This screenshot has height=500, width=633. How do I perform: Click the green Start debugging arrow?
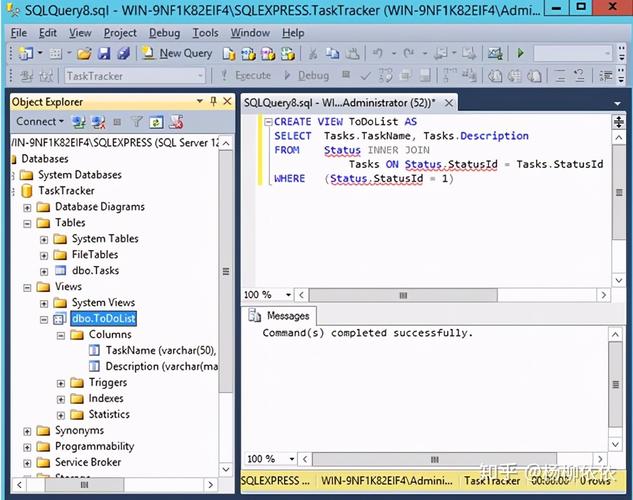520,53
